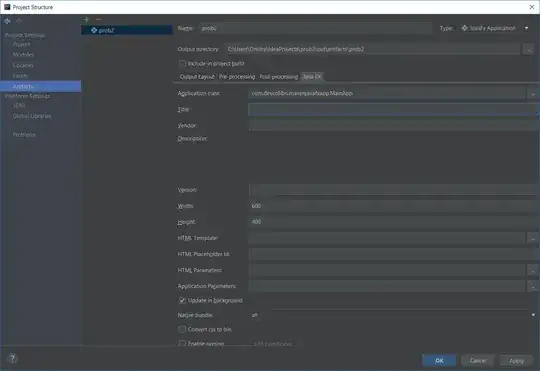540x371 pixels.
Task: Focus the HTML Parameters field
Action: point(387,270)
